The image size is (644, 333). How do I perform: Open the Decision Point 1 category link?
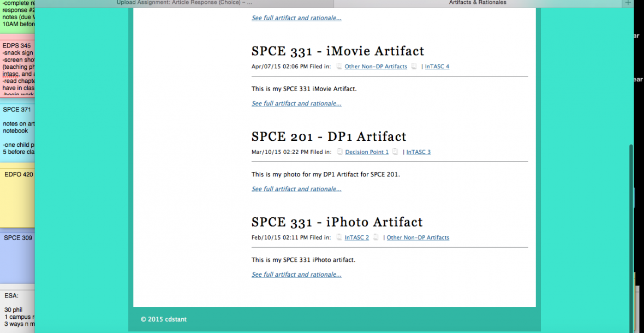point(367,152)
